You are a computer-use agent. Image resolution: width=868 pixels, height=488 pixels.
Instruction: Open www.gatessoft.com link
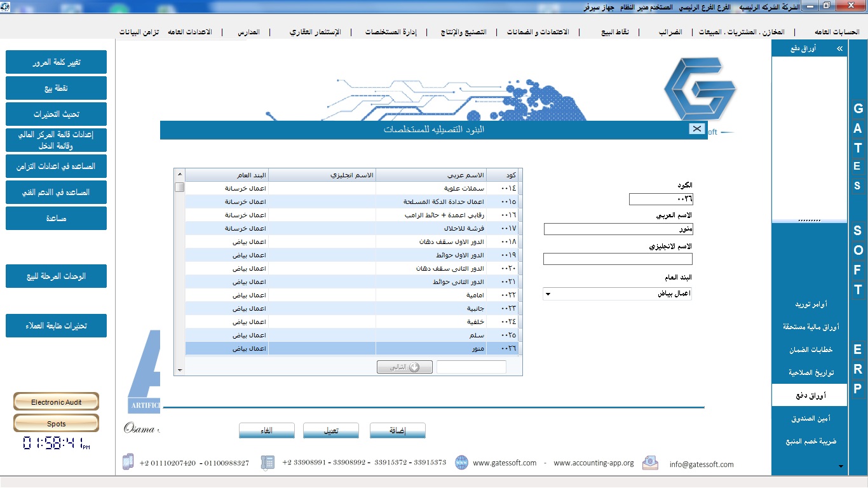coord(505,463)
